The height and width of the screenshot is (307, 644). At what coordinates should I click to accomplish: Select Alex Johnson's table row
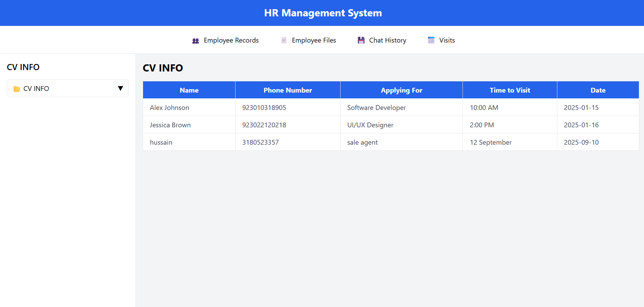(169, 108)
